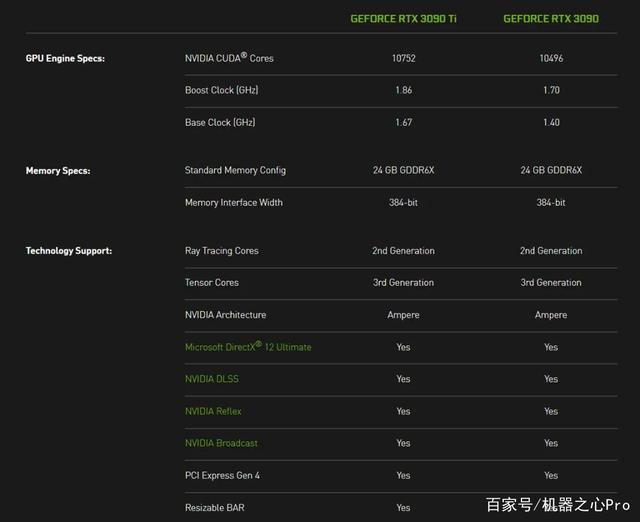Image resolution: width=640 pixels, height=522 pixels.
Task: Select the GEFORCE RTX 3090 column header
Action: click(x=551, y=19)
